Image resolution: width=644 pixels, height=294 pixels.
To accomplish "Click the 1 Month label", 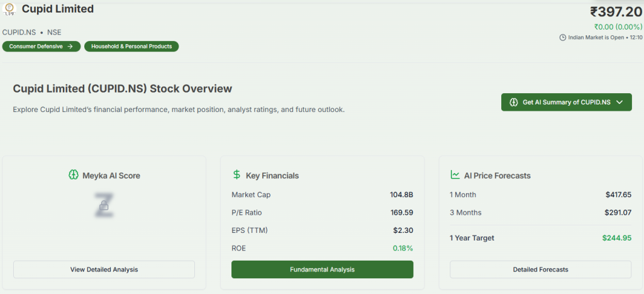I will click(x=463, y=195).
